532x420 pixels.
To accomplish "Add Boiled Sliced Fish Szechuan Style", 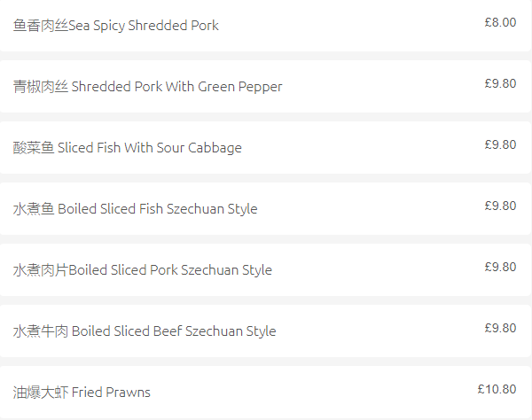I will point(265,208).
